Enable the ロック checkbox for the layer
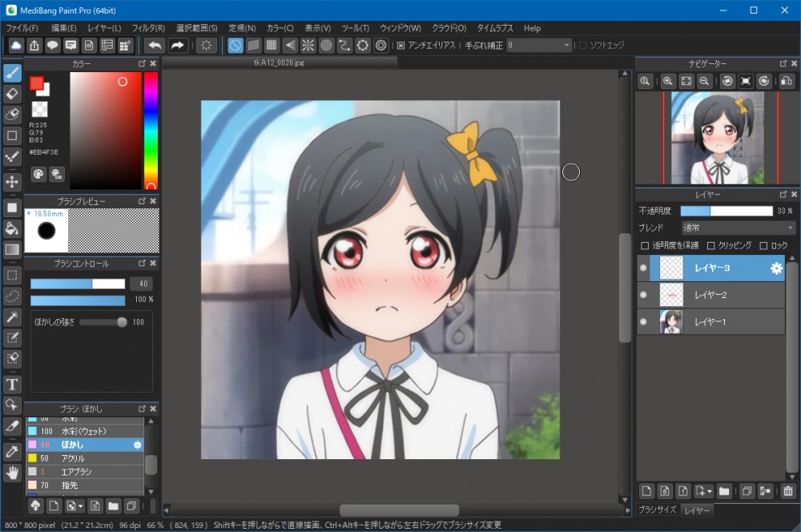 point(763,246)
